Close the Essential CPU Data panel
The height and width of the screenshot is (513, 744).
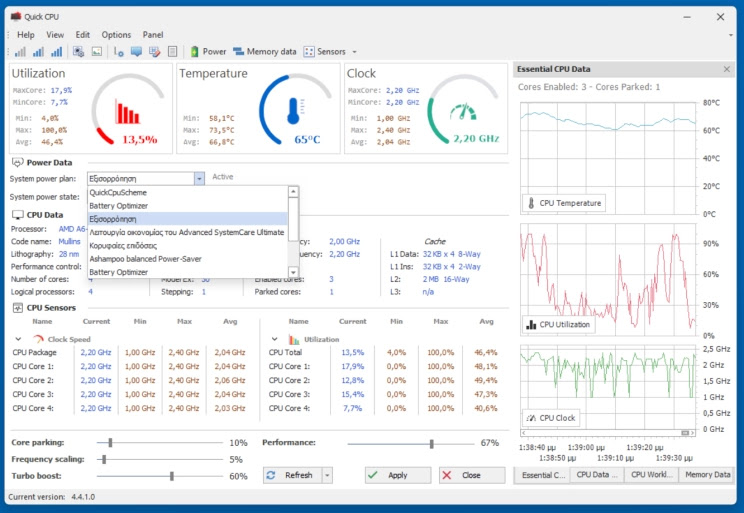726,69
